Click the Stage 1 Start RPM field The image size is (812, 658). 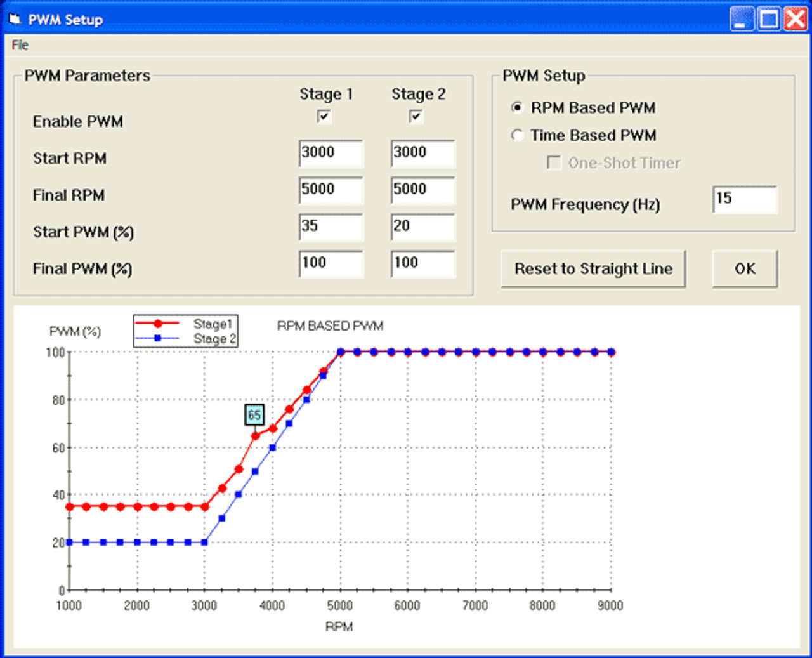[x=331, y=154]
